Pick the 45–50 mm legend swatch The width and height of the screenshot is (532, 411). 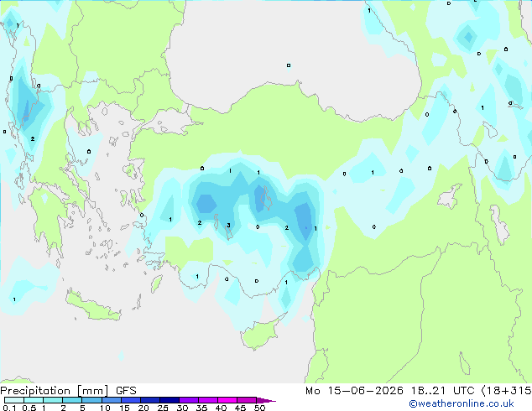pos(247,400)
